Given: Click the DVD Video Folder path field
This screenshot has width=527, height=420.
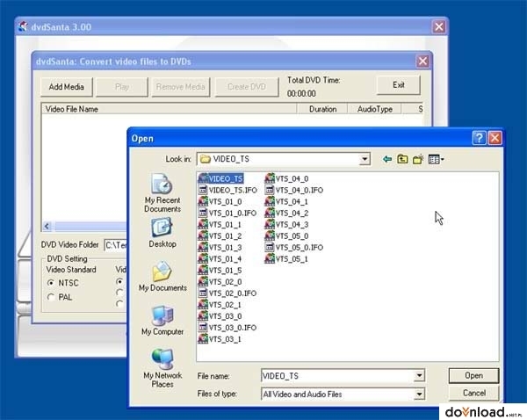Looking at the screenshot, I should point(116,245).
